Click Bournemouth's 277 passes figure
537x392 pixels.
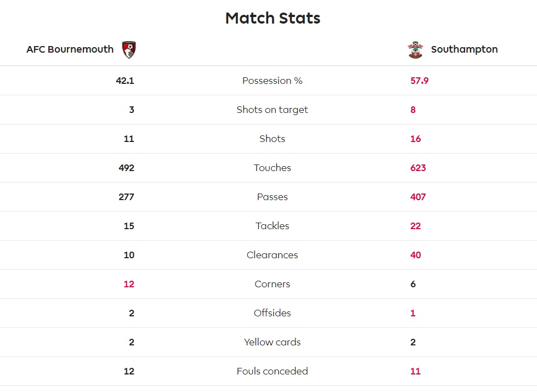coord(126,197)
